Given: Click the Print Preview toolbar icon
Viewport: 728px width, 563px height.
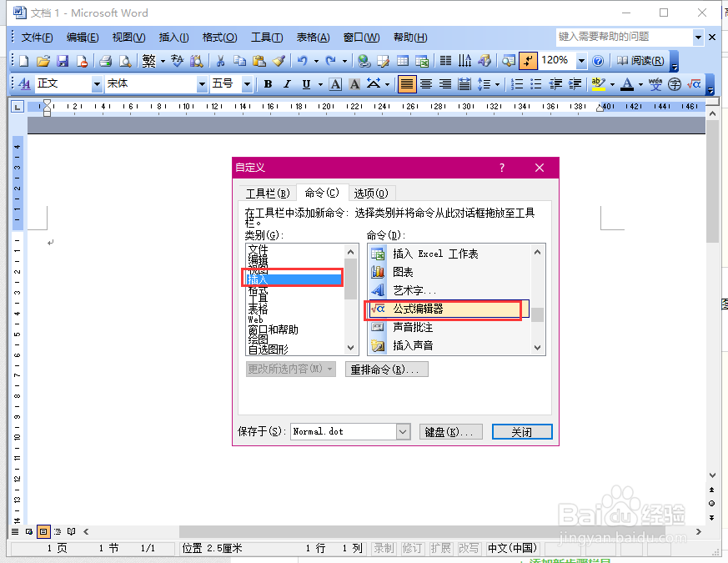Looking at the screenshot, I should 125,61.
